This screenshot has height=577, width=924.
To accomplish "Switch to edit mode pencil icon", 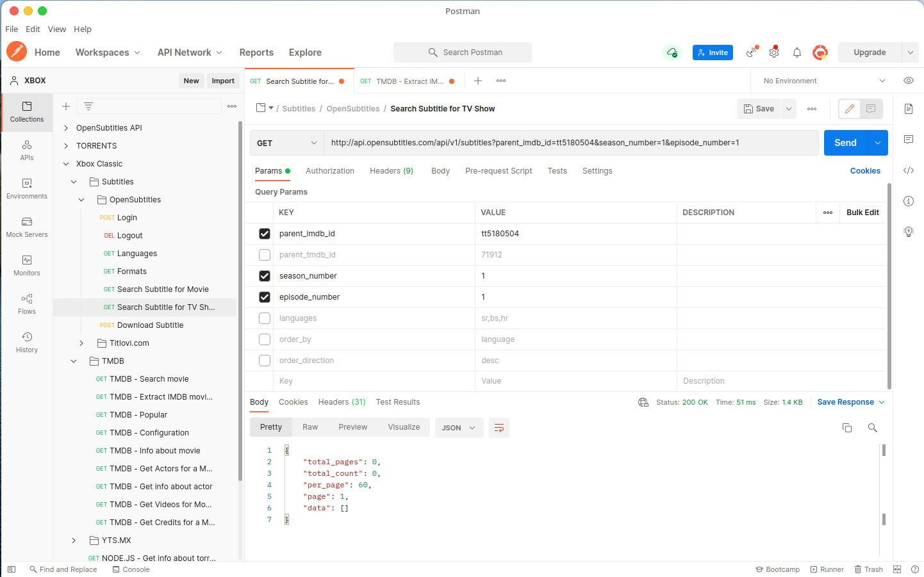I will (x=850, y=109).
